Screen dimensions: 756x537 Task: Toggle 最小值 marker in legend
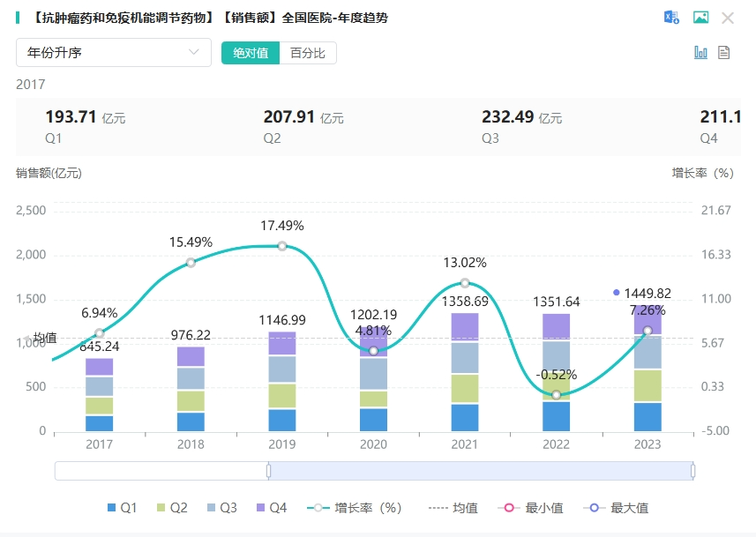[530, 508]
